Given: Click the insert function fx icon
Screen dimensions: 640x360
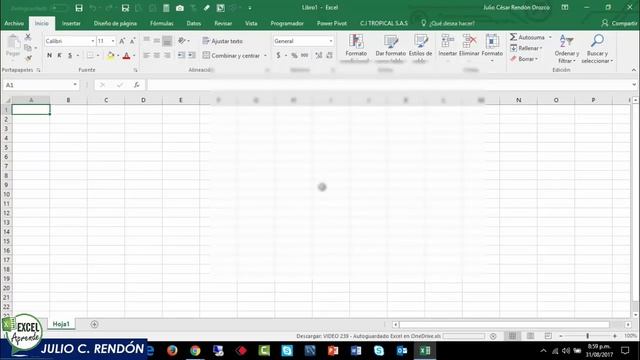Looking at the screenshot, I should [137, 85].
